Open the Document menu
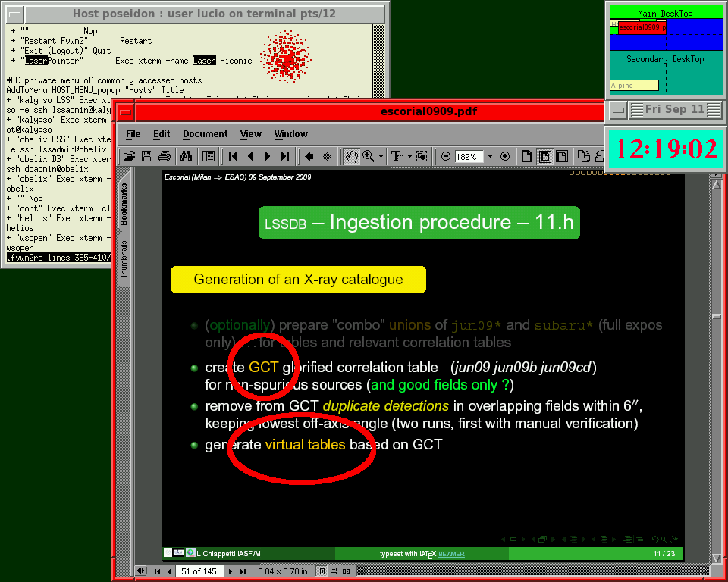Screen dimensions: 728x582 click(206, 134)
